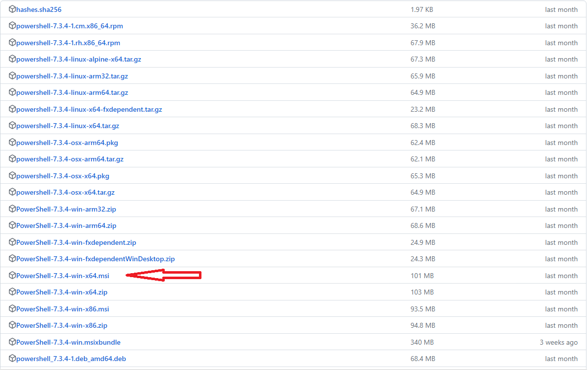This screenshot has height=370, width=588.
Task: Download PowerShell-7.3.4-win-x64.msi installer
Action: tap(63, 276)
